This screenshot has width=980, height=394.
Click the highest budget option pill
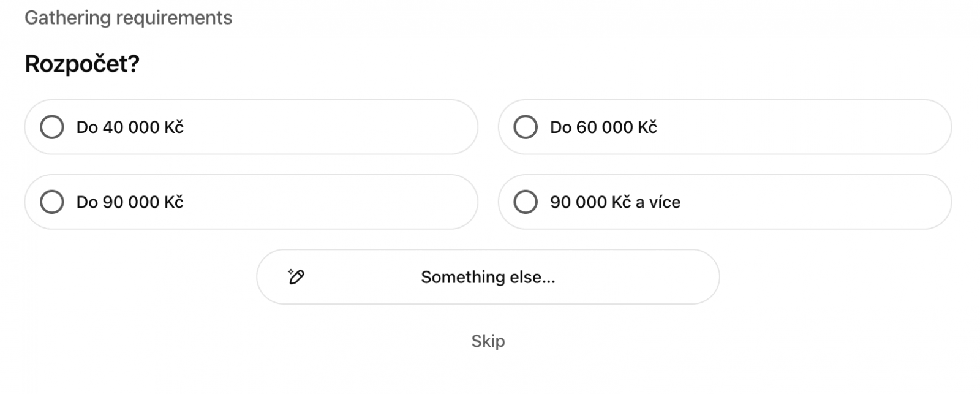(726, 202)
